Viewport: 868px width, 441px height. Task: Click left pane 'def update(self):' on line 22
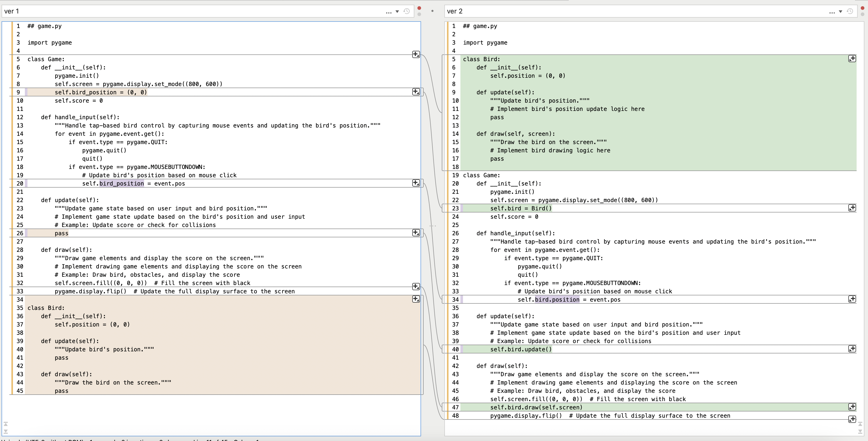(70, 200)
